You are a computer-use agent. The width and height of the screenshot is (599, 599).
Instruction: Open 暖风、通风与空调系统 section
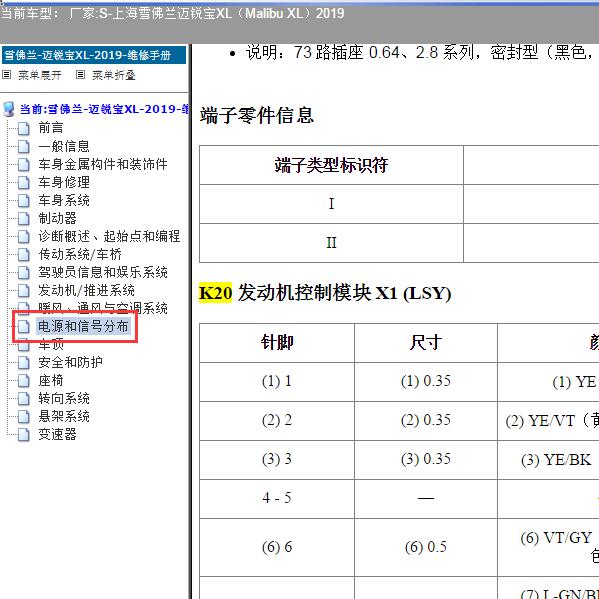coord(103,308)
